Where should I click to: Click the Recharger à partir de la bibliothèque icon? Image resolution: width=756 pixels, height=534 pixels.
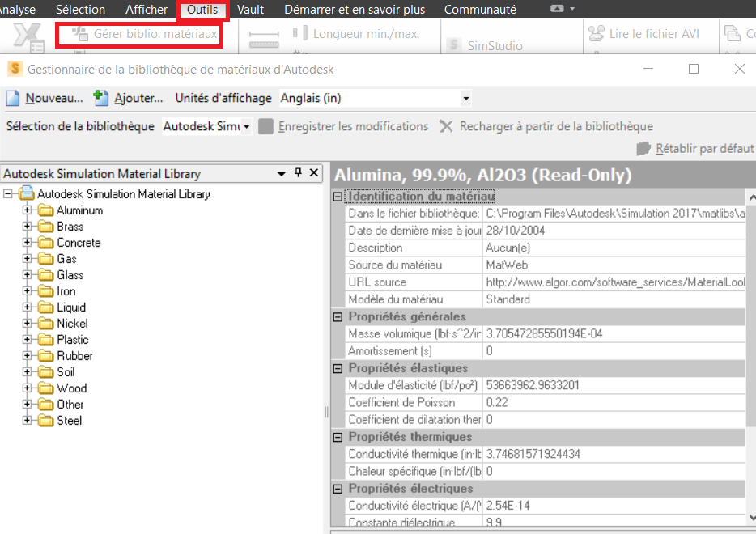tap(446, 127)
